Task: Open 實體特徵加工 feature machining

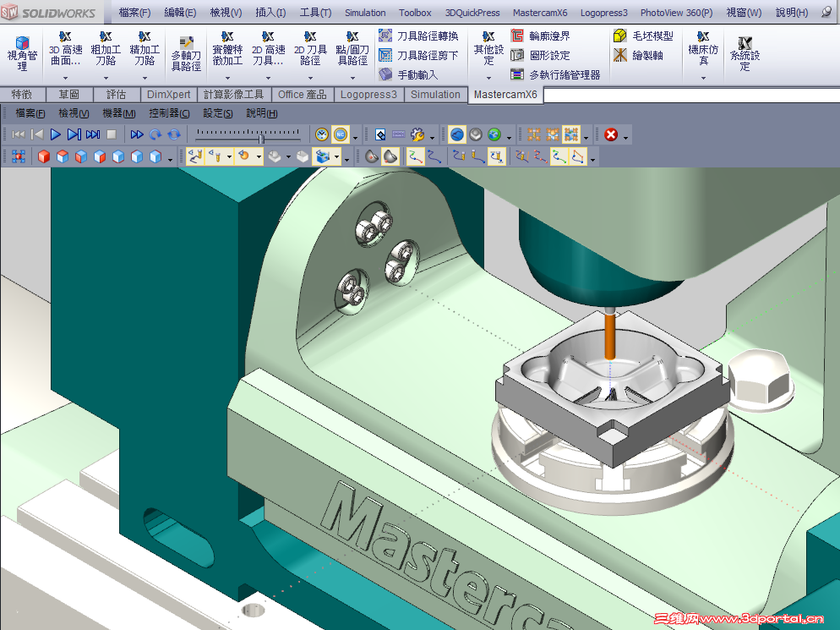Action: 227,49
